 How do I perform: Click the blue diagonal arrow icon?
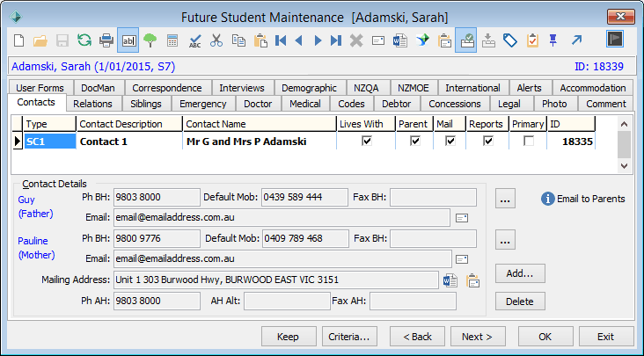576,40
